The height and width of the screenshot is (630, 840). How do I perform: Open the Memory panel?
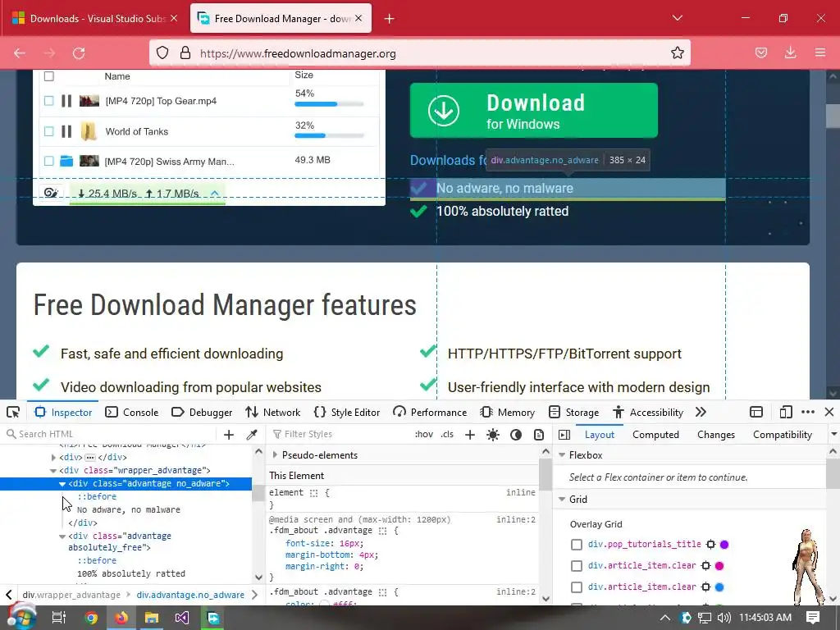(x=507, y=412)
